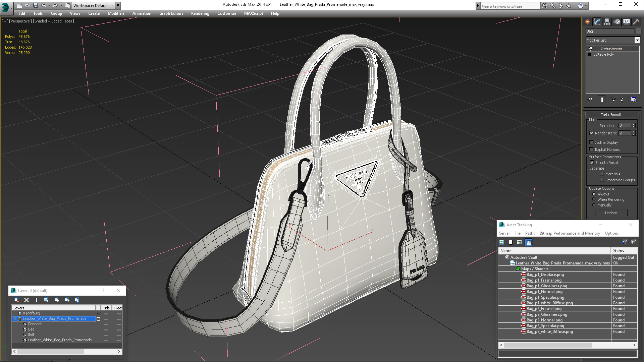
Task: Click Select Highlighted Objects and Layers icon
Action: (x=47, y=300)
